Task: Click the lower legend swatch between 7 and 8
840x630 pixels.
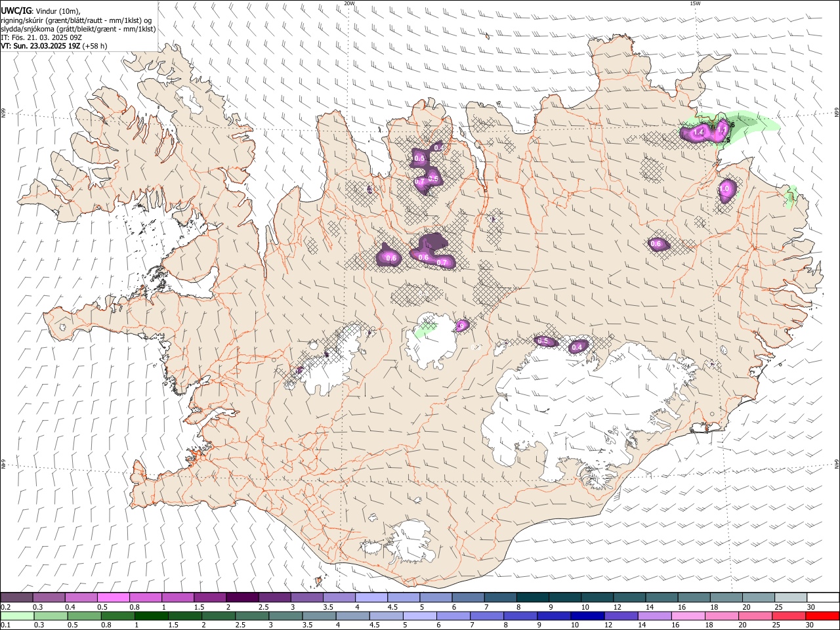Action: pyautogui.click(x=486, y=616)
